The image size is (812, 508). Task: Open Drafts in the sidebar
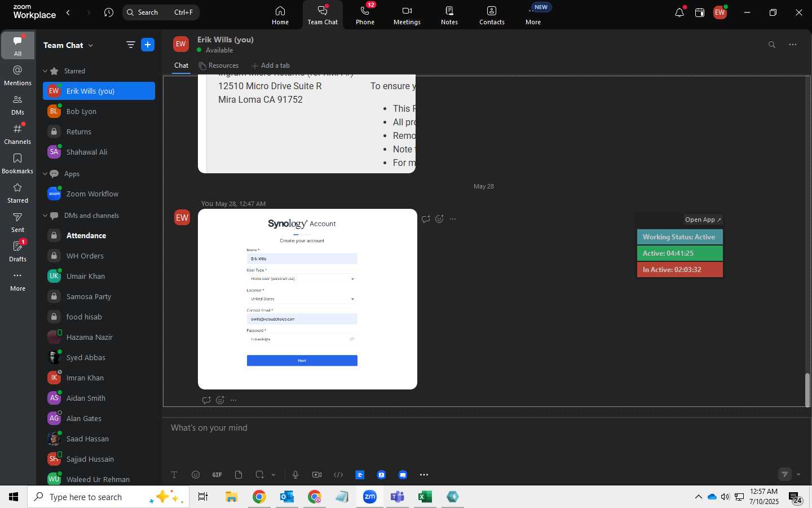18,252
